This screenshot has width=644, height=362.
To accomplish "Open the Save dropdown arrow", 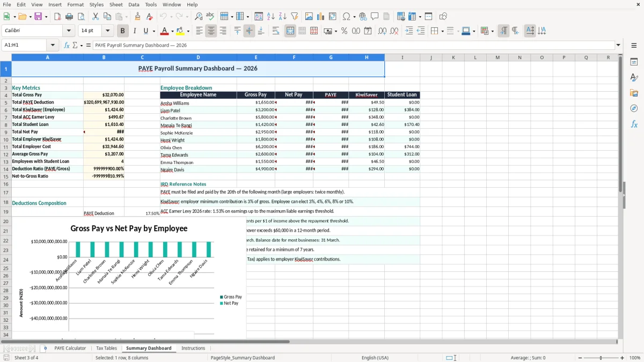I will tap(46, 17).
